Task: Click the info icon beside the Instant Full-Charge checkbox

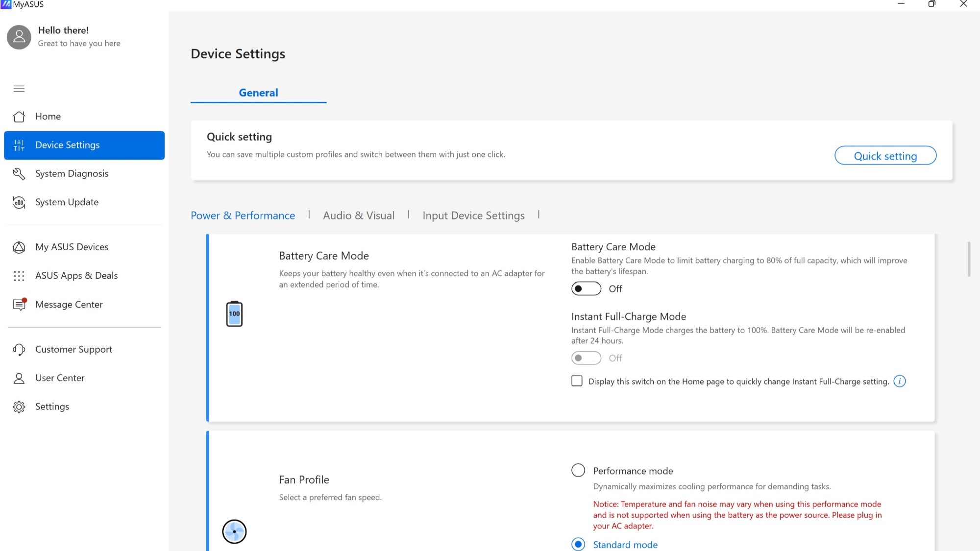Action: (900, 381)
